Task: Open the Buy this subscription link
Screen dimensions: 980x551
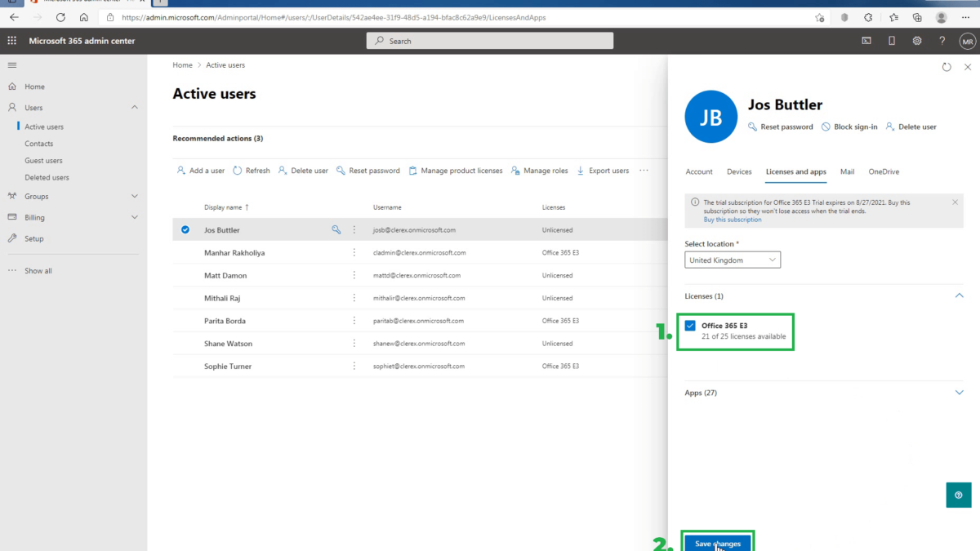Action: (733, 220)
